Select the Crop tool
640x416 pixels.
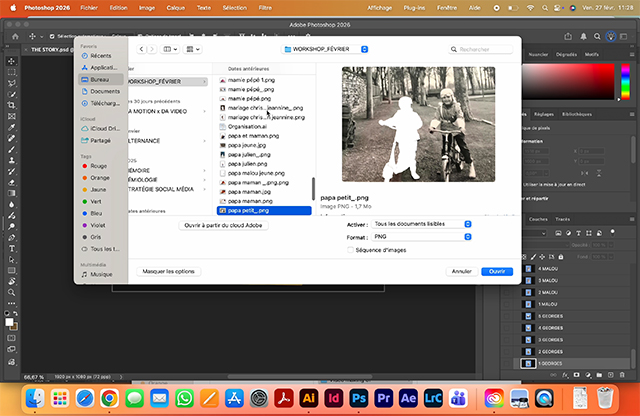tap(11, 105)
